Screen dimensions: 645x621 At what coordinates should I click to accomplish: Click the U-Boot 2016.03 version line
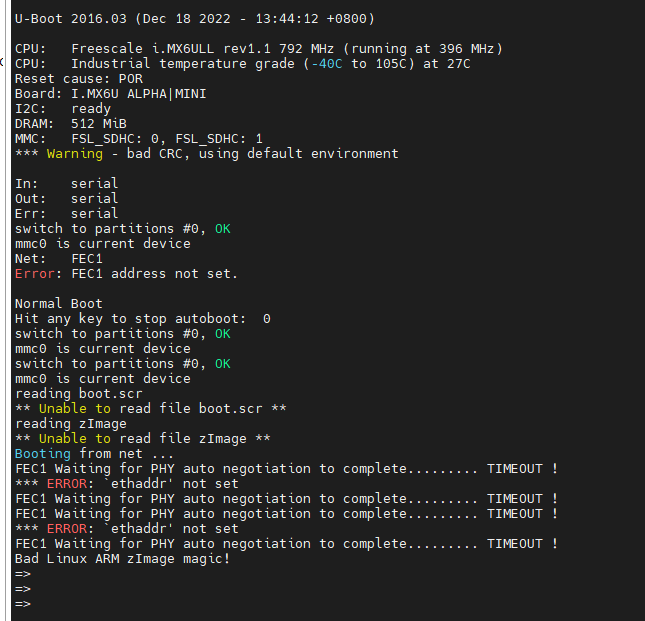pyautogui.click(x=195, y=19)
